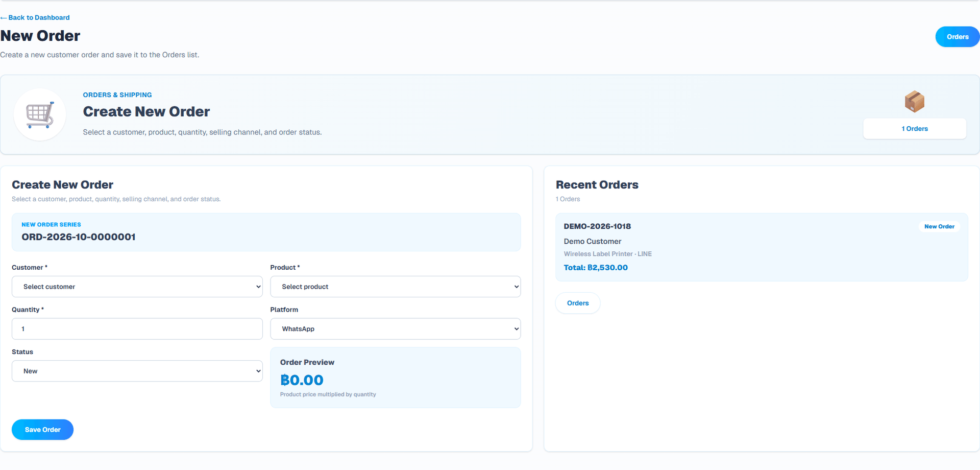Click the package box icon
Image resolution: width=980 pixels, height=470 pixels.
pos(914,101)
